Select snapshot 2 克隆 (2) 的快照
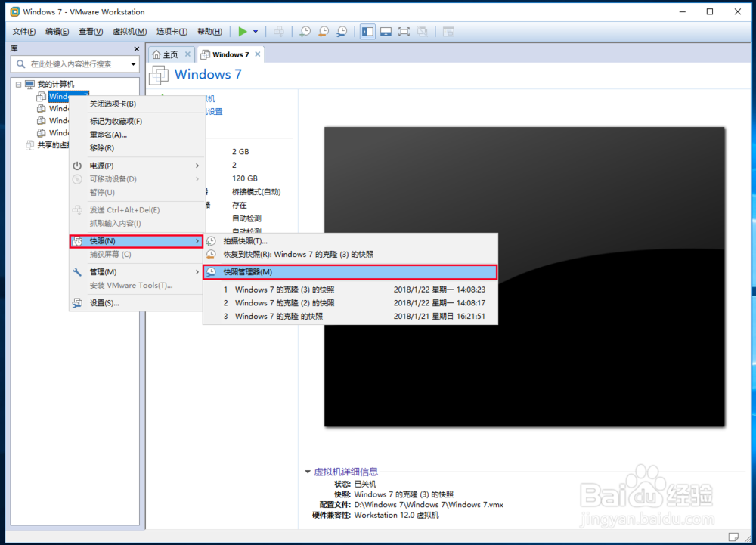756x545 pixels. coord(351,303)
